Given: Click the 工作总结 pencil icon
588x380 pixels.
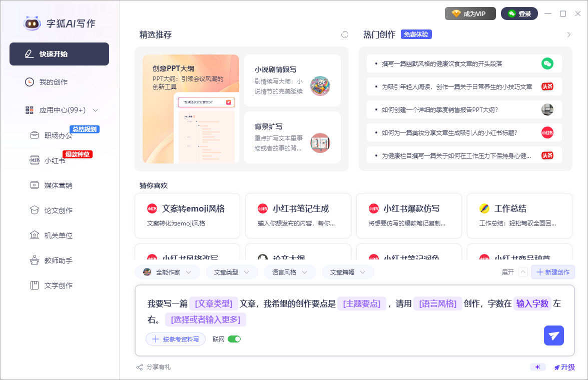Looking at the screenshot, I should (x=484, y=208).
